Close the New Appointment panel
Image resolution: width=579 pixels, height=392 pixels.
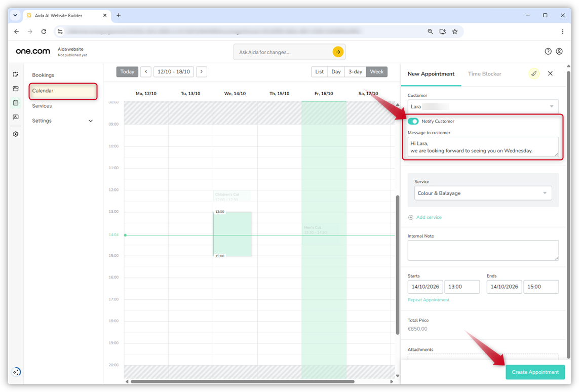[x=550, y=73]
